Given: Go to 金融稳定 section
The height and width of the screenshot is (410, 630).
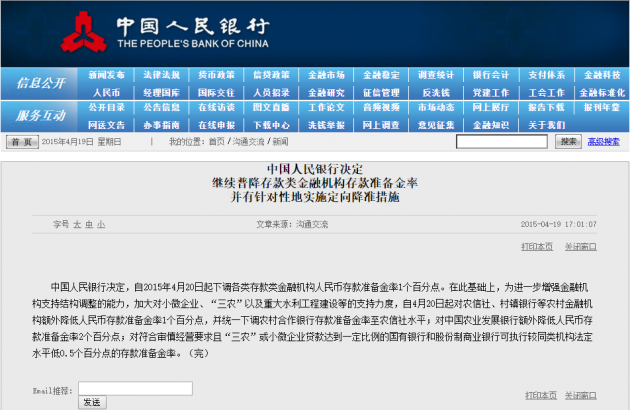Looking at the screenshot, I should (x=381, y=75).
